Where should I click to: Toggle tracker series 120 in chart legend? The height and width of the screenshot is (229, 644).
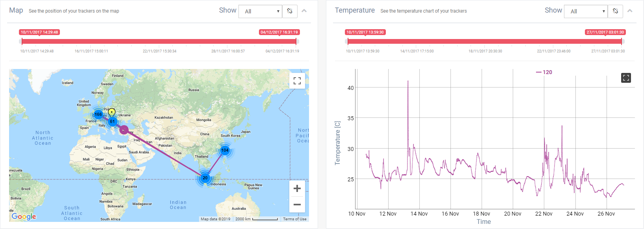[544, 72]
